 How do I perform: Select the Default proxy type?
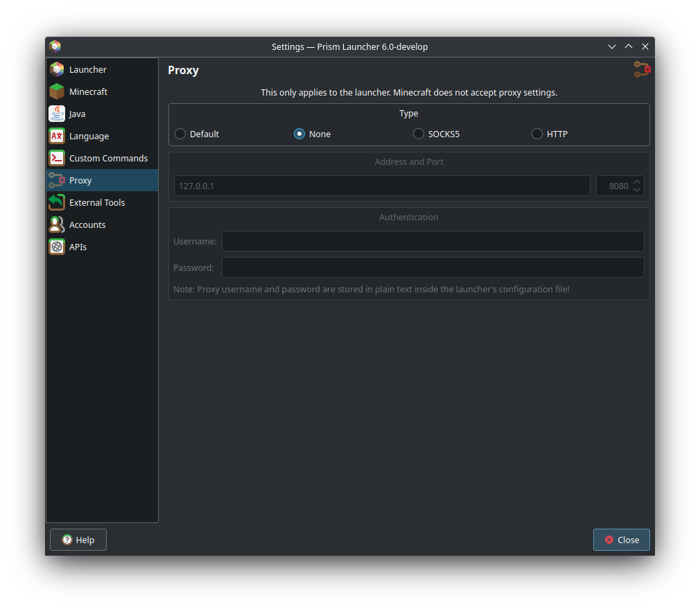(197, 134)
